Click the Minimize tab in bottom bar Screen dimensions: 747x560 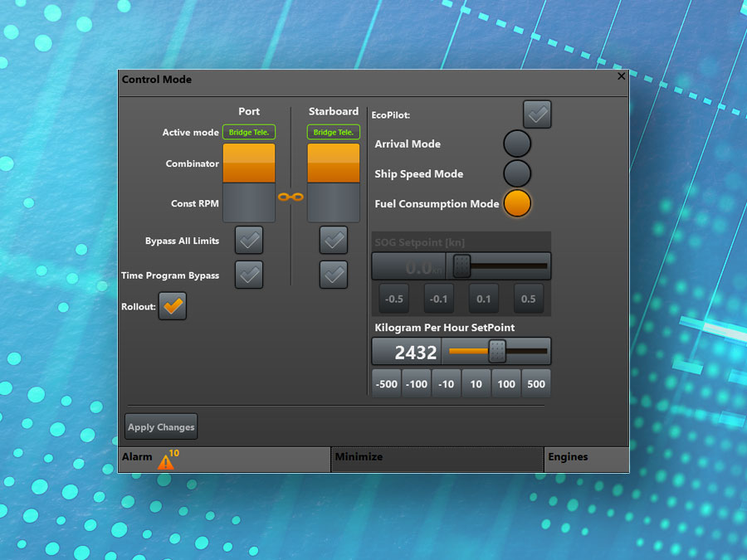437,458
